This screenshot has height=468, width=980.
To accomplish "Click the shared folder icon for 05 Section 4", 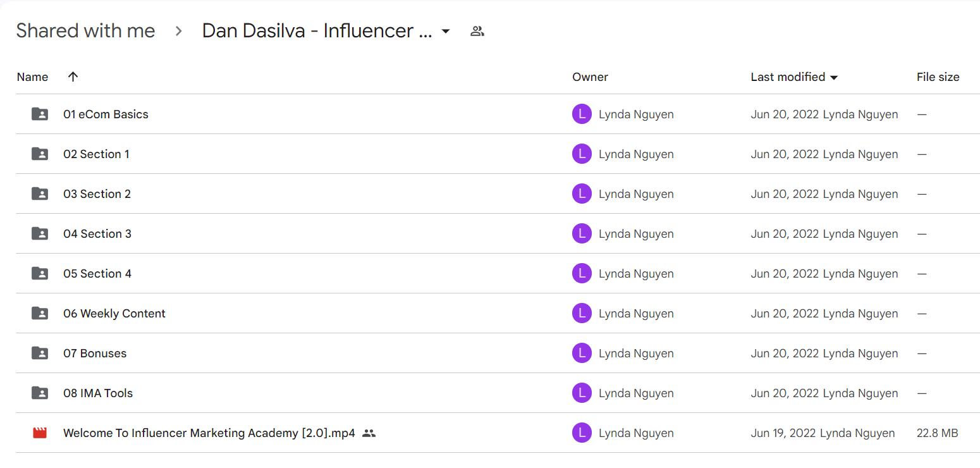I will point(40,274).
